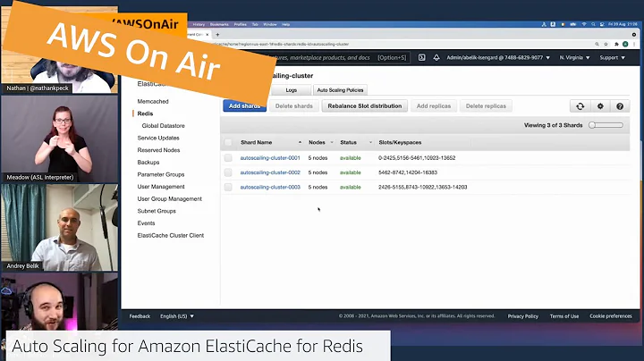Viewport: 644px width, 361px height.
Task: Open Events in the sidebar
Action: (146, 223)
